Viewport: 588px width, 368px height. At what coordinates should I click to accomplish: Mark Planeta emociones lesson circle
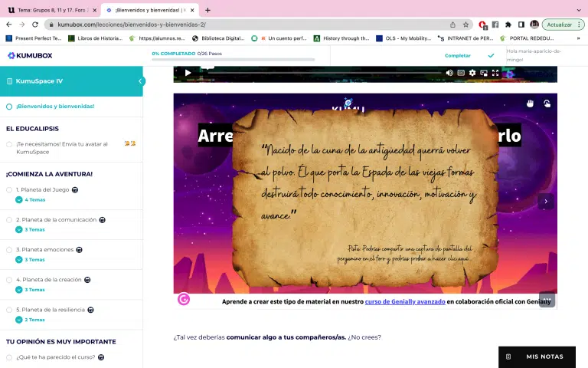pyautogui.click(x=9, y=250)
